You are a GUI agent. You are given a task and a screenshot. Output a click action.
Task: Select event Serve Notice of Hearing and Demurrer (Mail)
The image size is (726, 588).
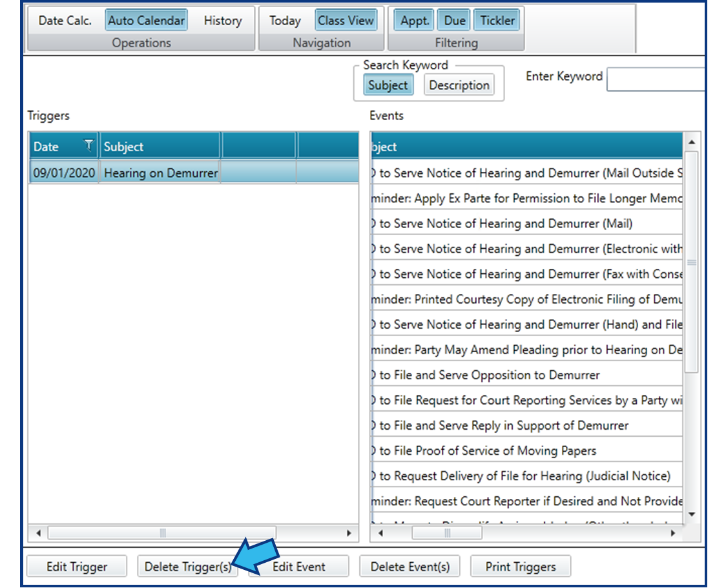(527, 224)
